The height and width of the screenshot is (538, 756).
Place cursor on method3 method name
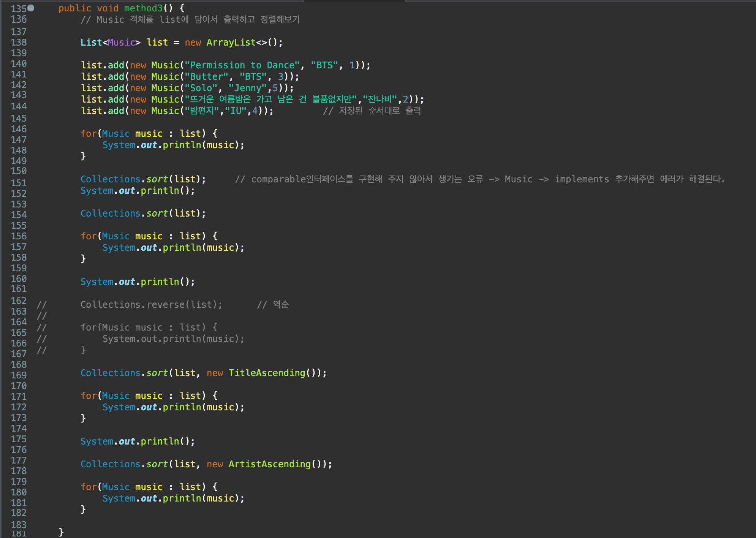(143, 8)
